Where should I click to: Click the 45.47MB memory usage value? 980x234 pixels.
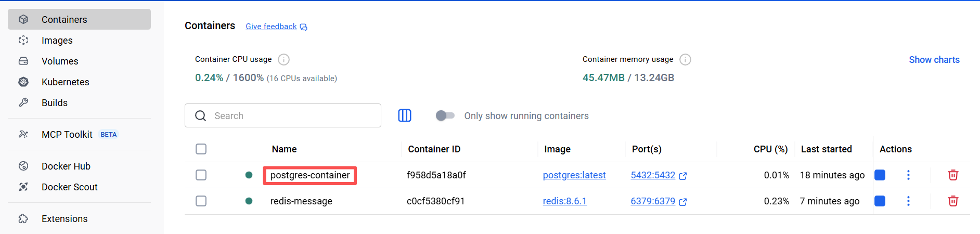[603, 77]
